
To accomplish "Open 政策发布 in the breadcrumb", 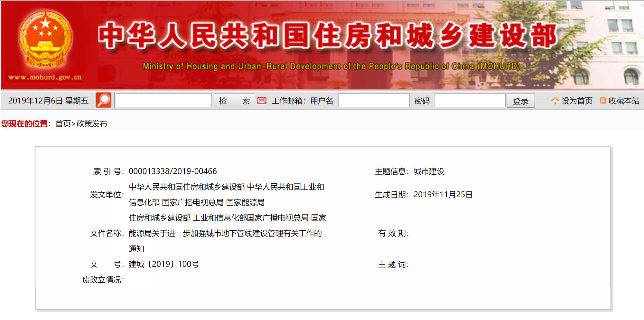I will point(92,124).
